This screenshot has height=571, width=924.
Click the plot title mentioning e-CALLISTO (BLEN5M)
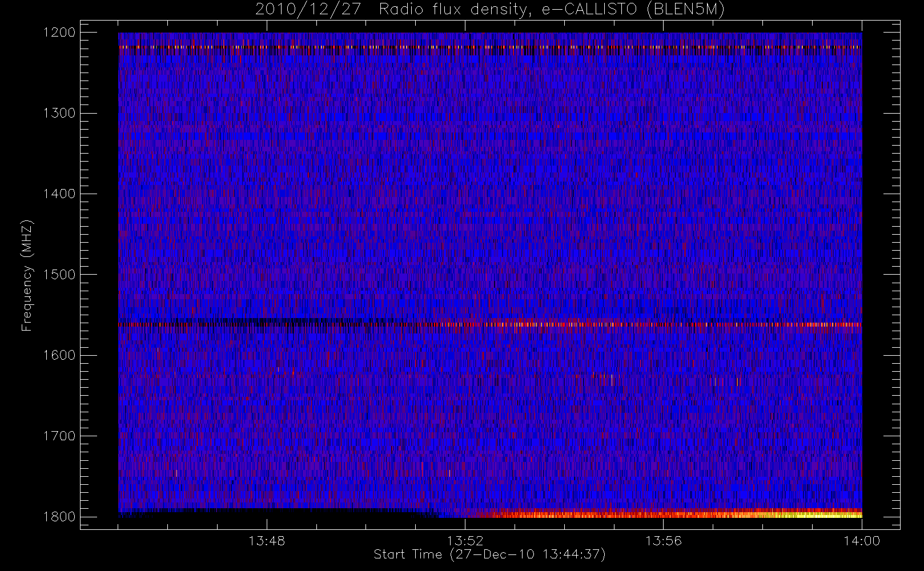(x=490, y=10)
